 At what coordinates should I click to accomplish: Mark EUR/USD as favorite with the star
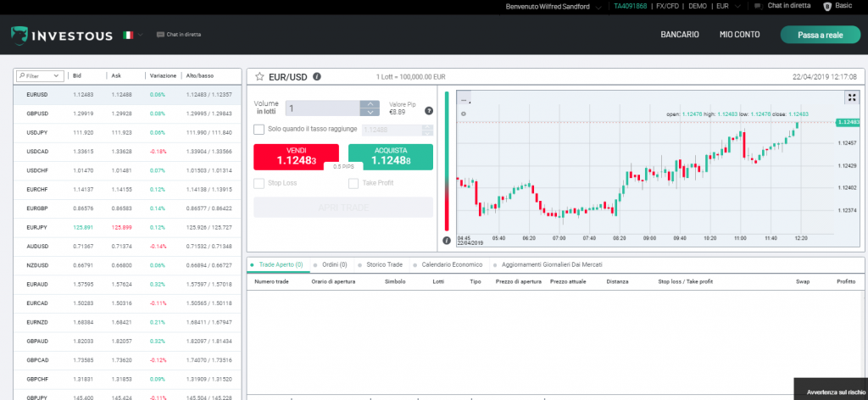point(259,77)
